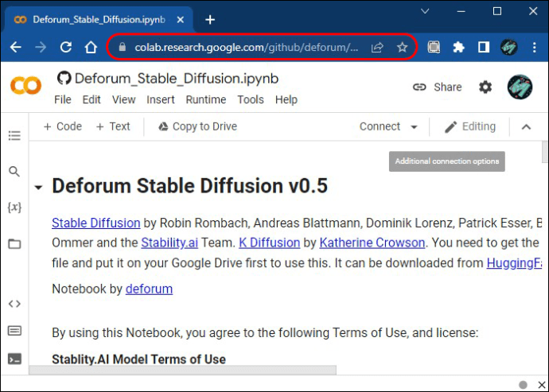549x392 pixels.
Task: Select the Deforum_Stable_Diffusion.ipynb browser tab
Action: click(x=99, y=20)
